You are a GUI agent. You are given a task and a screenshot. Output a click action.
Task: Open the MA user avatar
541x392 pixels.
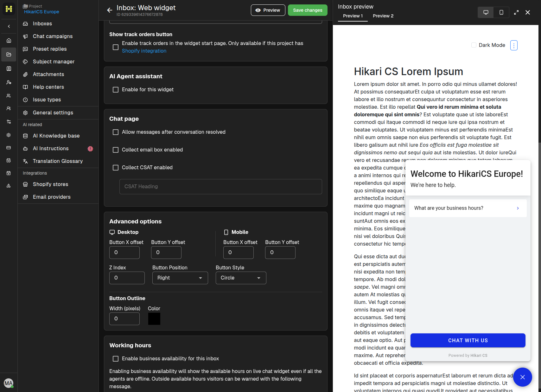9,383
